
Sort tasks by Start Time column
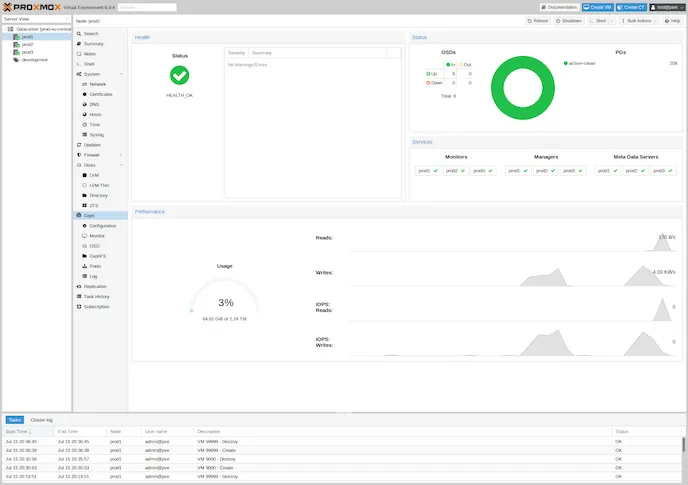point(29,432)
